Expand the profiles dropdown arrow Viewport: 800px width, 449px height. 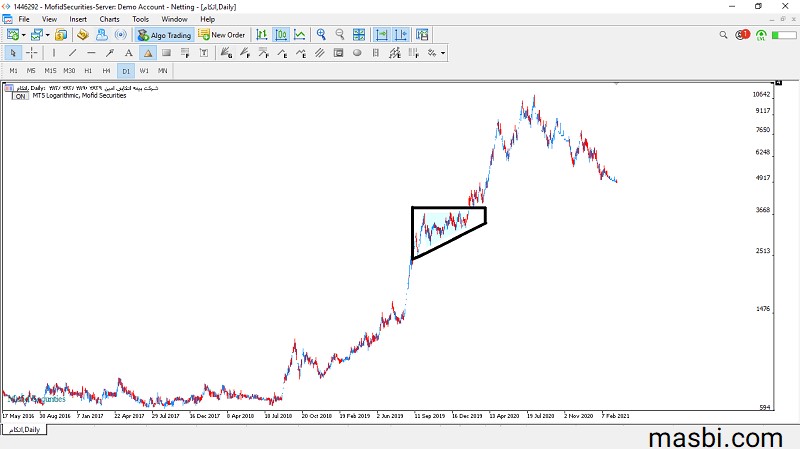(x=48, y=35)
